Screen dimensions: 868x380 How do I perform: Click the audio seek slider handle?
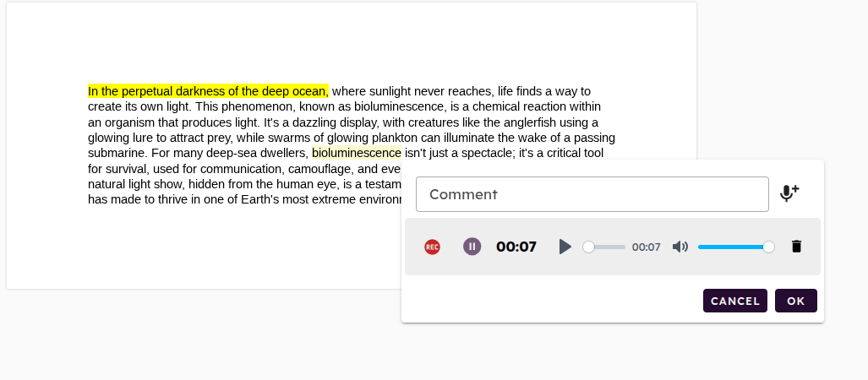tap(588, 247)
